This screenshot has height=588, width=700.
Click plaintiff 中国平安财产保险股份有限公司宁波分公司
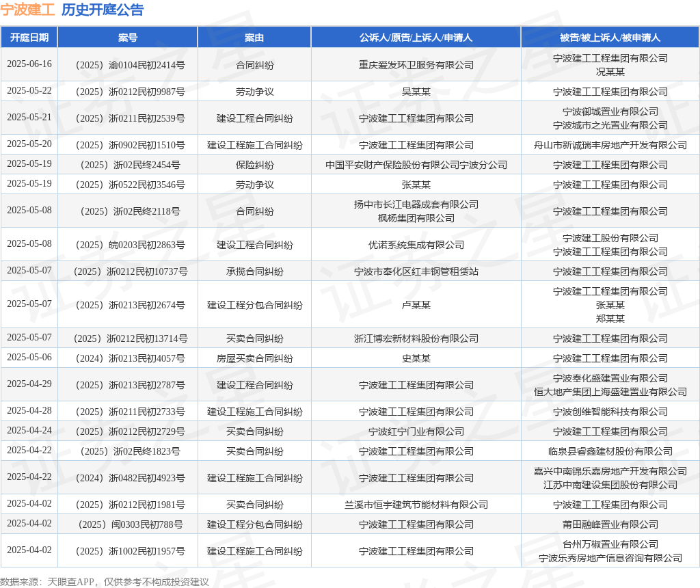coord(416,165)
